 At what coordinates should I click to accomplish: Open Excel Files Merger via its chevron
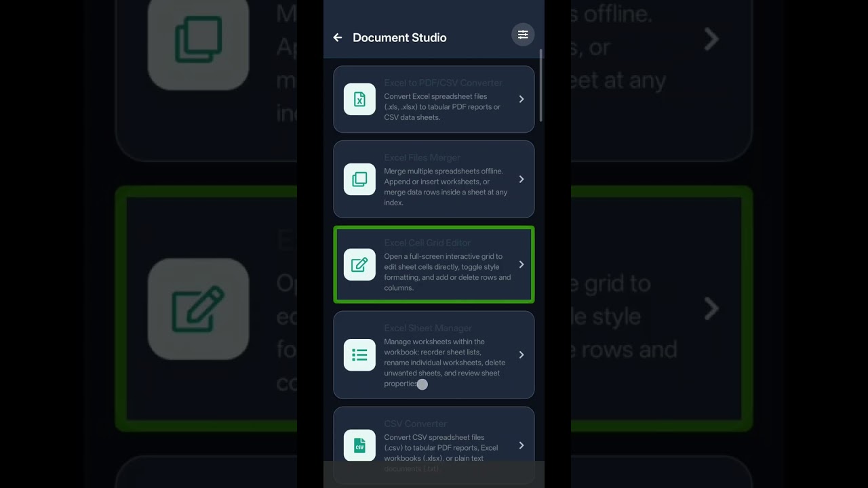521,179
